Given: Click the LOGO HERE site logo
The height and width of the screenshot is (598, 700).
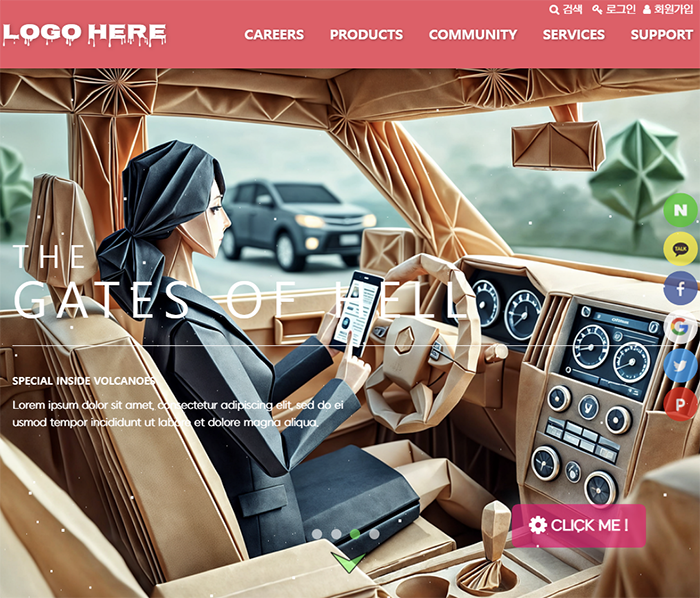Looking at the screenshot, I should click(x=84, y=35).
